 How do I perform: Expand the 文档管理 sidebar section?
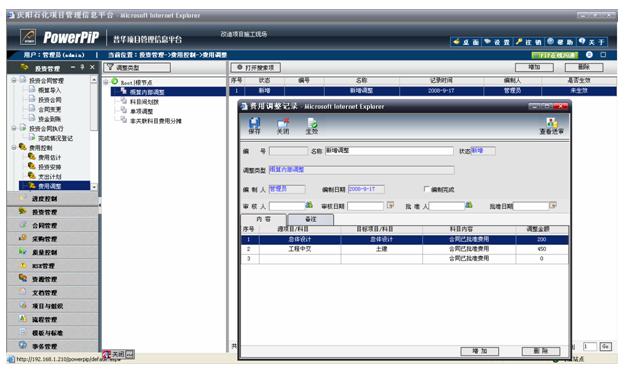tap(52, 293)
